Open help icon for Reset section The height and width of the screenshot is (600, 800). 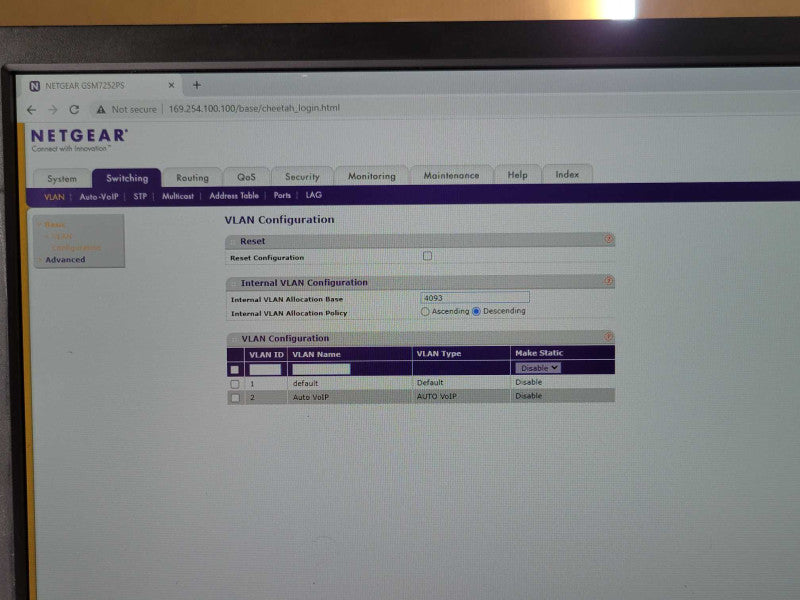click(608, 239)
